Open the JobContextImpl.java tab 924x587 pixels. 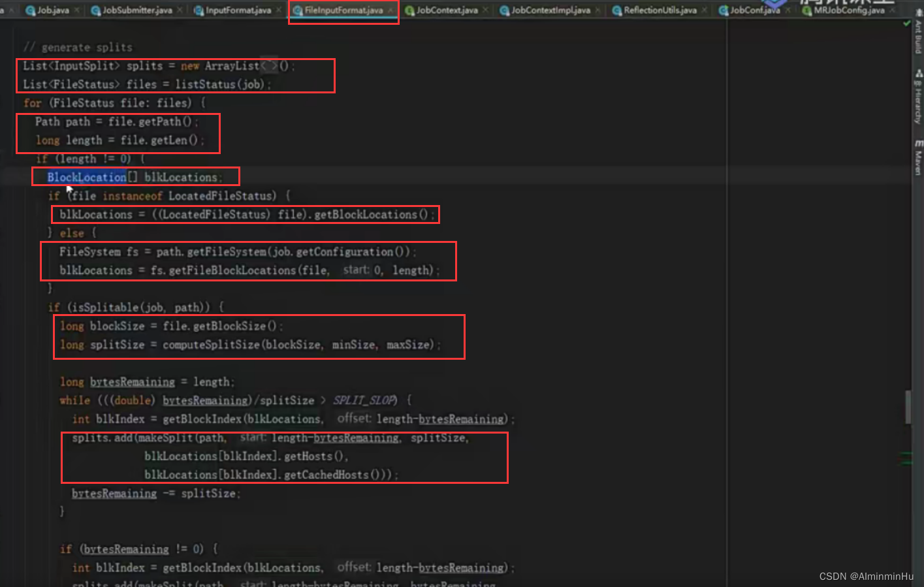coord(550,10)
